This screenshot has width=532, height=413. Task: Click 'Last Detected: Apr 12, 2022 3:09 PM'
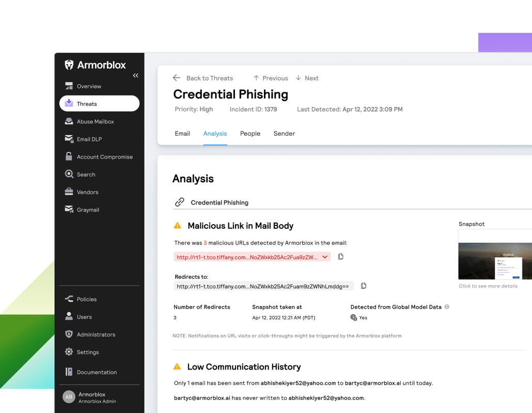click(x=350, y=109)
